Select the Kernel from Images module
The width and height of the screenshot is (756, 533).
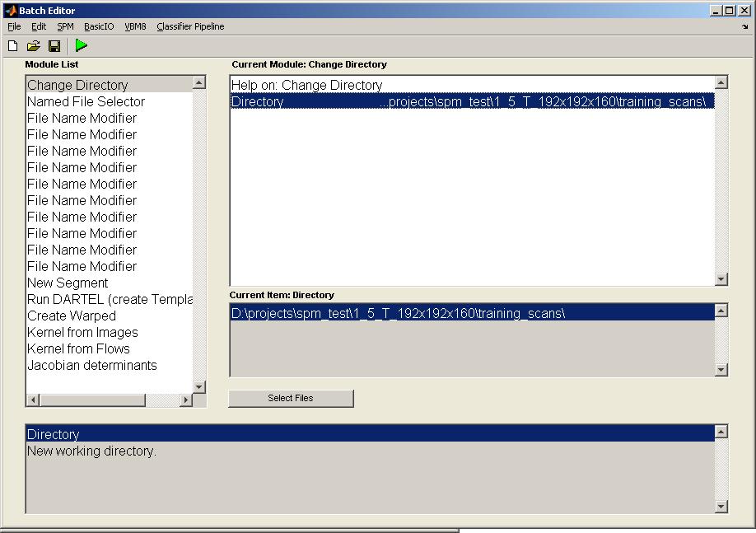pyautogui.click(x=110, y=332)
